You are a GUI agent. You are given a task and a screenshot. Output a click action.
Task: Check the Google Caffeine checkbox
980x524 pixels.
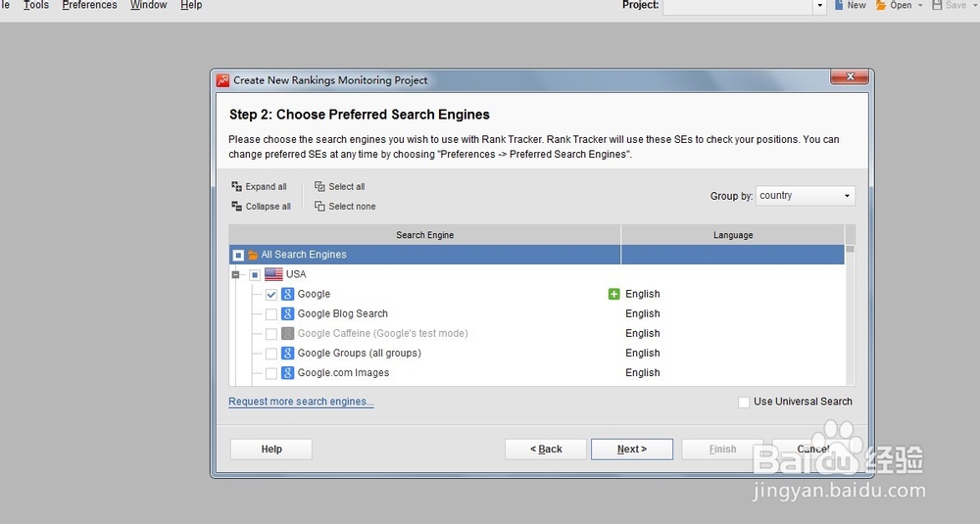(271, 334)
